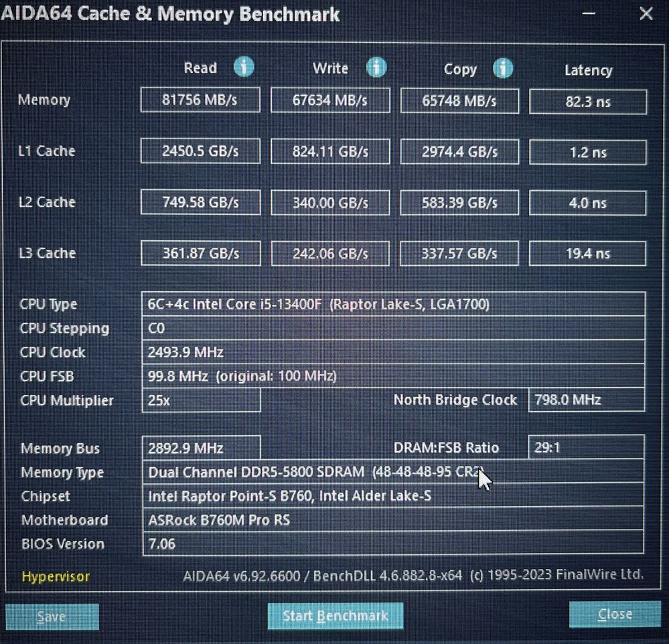
Task: Click the Motherboard label
Action: click(65, 520)
